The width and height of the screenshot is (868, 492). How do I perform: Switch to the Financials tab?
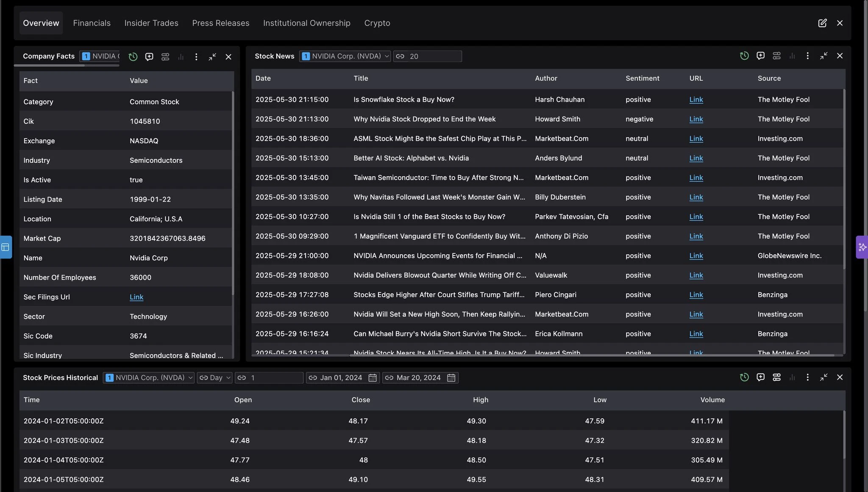(x=92, y=23)
